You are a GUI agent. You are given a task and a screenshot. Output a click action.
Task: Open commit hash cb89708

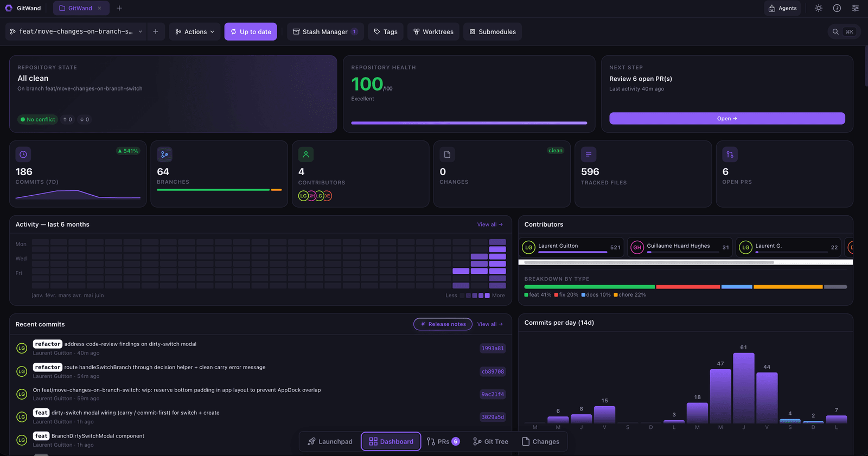click(493, 372)
